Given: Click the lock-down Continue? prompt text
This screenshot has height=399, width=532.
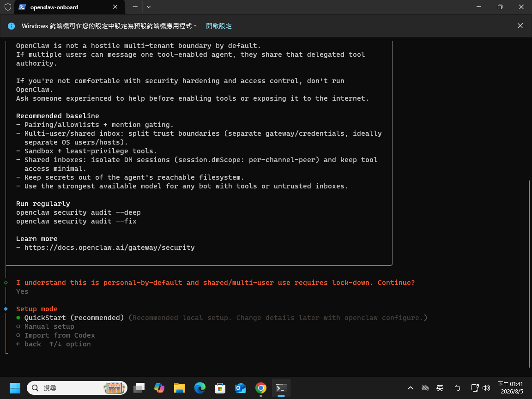Looking at the screenshot, I should click(215, 283).
